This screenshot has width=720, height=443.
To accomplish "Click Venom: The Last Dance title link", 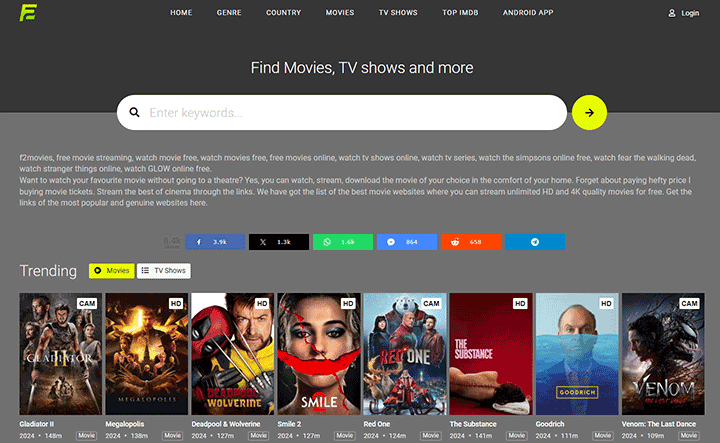I will (658, 424).
